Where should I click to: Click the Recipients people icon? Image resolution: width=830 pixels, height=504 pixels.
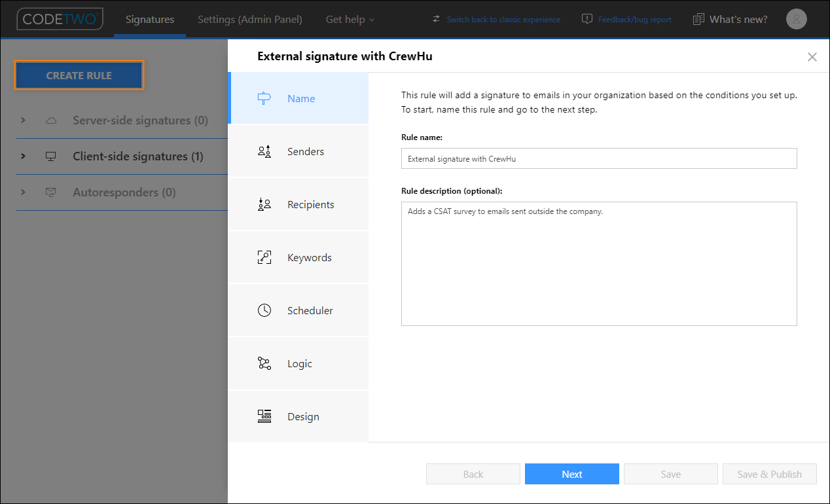[264, 204]
